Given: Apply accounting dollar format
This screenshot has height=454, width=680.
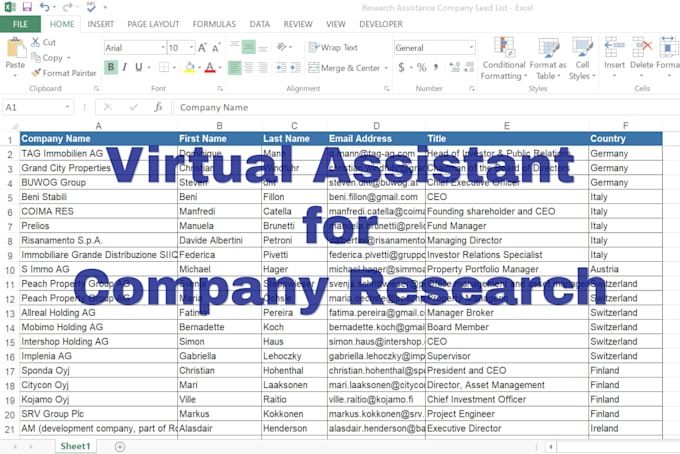Looking at the screenshot, I should click(401, 67).
